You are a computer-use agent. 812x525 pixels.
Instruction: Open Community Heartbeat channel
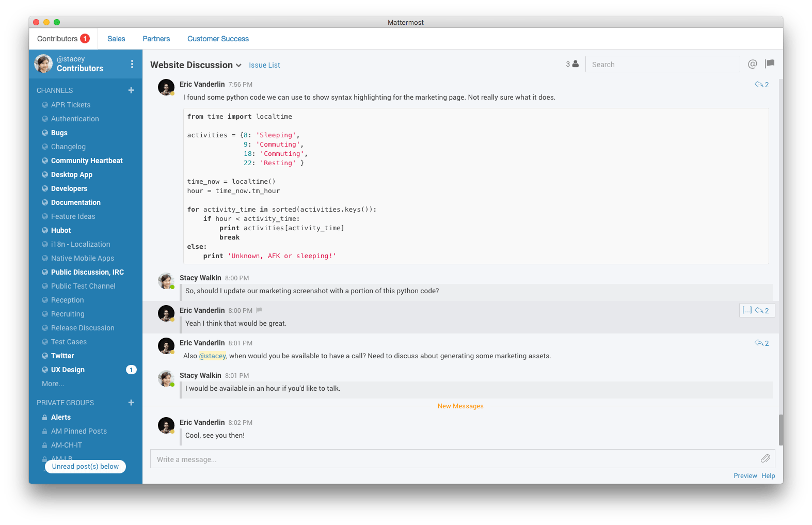click(x=86, y=161)
